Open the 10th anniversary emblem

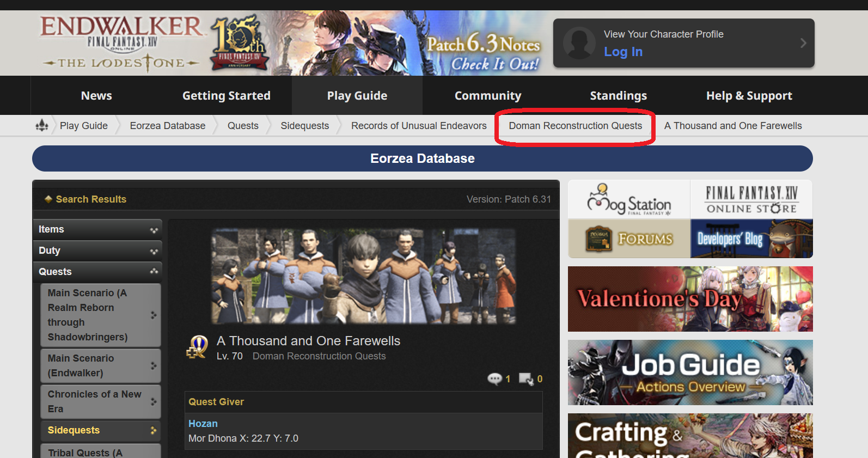(239, 44)
